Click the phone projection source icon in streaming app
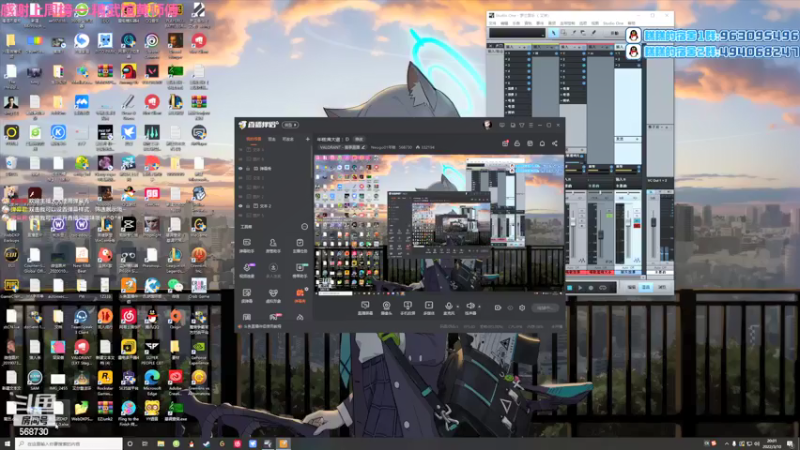800x450 pixels. tap(408, 305)
